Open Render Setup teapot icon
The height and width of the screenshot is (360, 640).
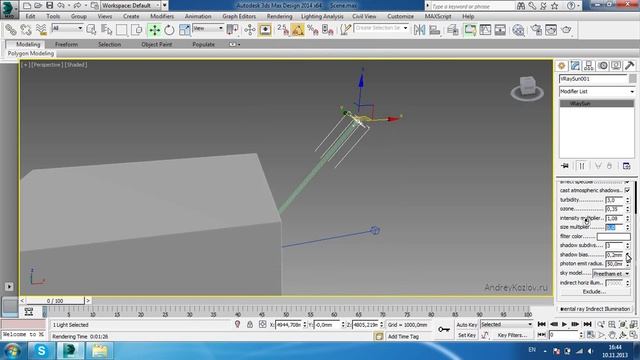[536, 30]
